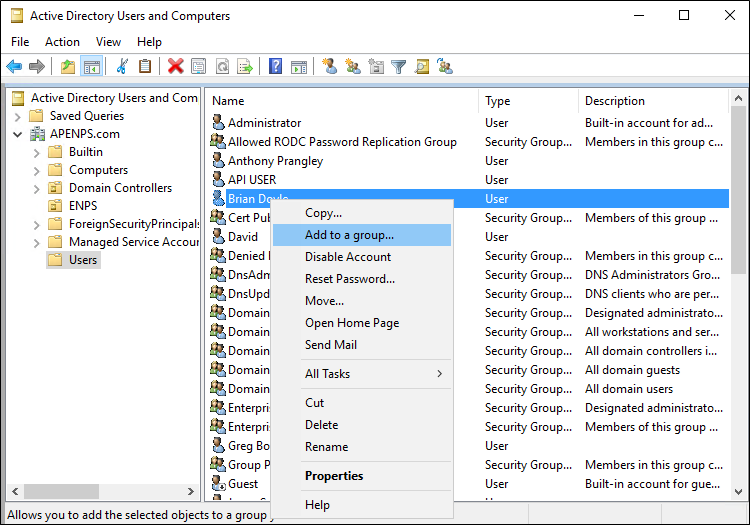Sort by the Name column header

pos(342,101)
